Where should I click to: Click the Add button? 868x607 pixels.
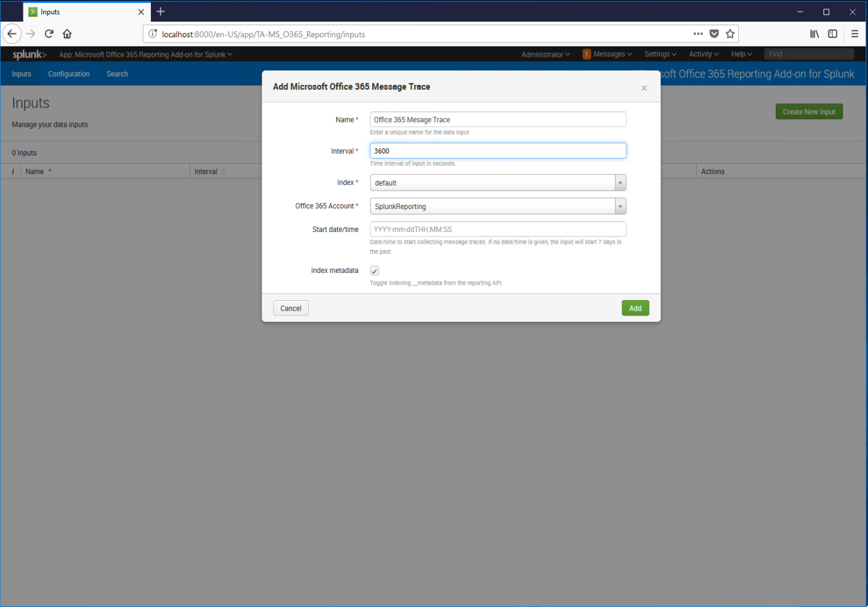tap(635, 308)
